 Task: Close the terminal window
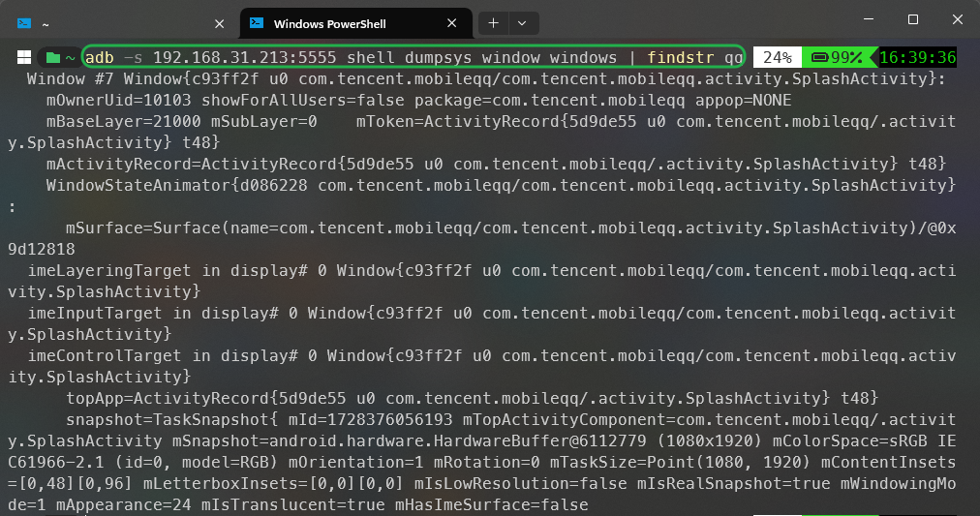point(958,19)
